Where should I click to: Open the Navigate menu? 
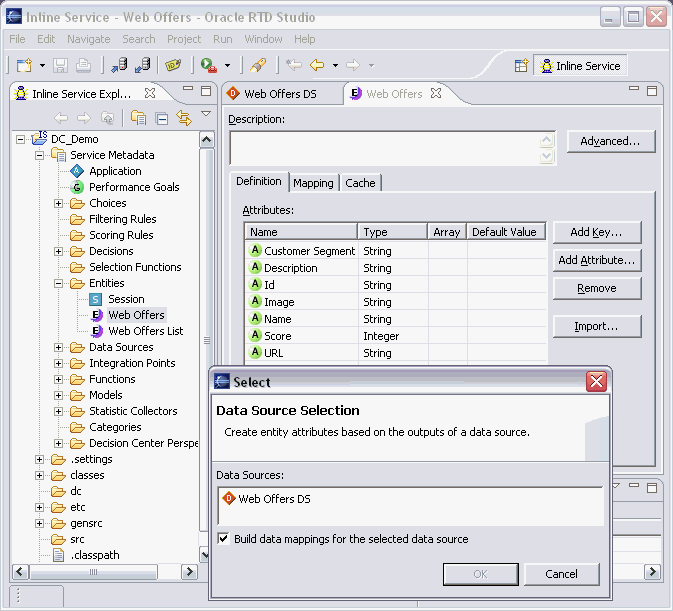click(x=89, y=39)
